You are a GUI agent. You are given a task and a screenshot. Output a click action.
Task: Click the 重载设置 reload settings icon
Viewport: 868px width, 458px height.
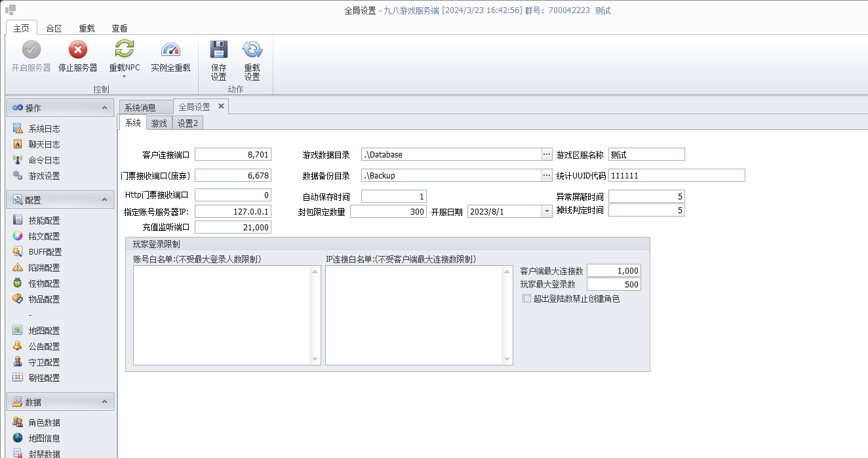[252, 50]
